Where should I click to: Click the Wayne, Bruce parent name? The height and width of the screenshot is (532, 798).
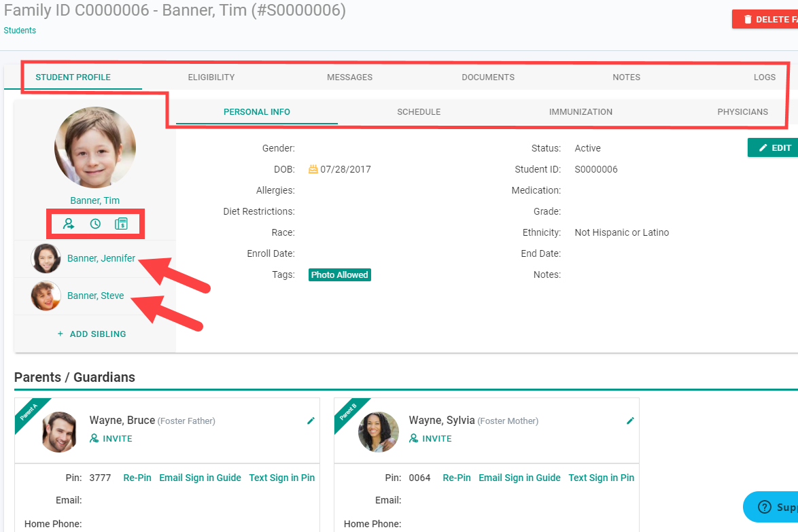122,421
